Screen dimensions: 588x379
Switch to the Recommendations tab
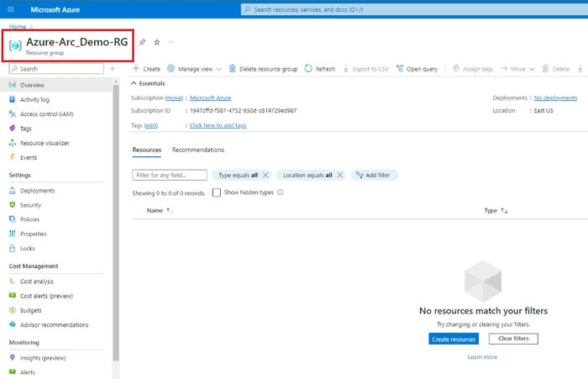pyautogui.click(x=197, y=150)
